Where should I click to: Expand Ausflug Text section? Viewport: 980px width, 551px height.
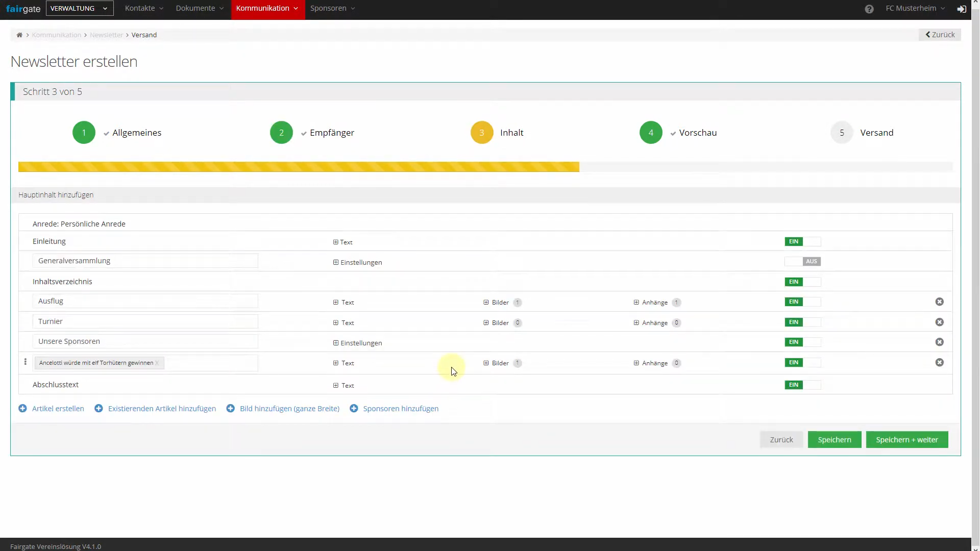coord(344,303)
